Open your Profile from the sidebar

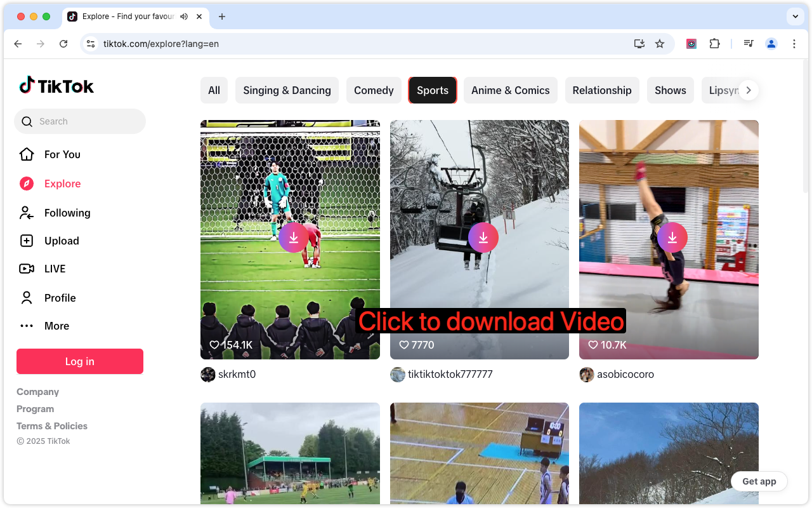[x=26, y=297]
